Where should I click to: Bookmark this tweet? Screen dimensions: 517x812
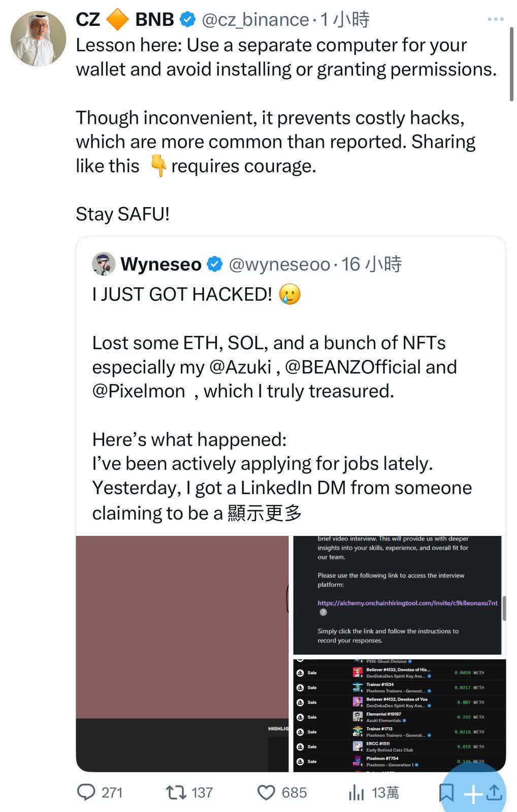point(446,793)
